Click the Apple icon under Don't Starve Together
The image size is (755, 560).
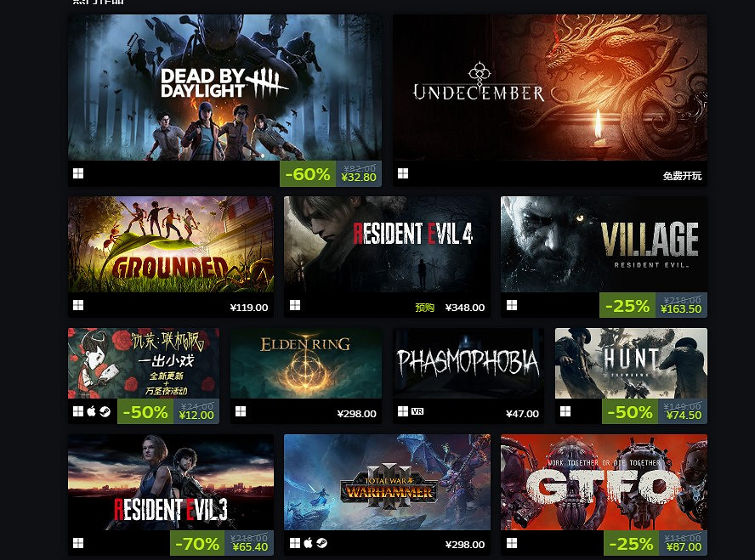pos(92,411)
